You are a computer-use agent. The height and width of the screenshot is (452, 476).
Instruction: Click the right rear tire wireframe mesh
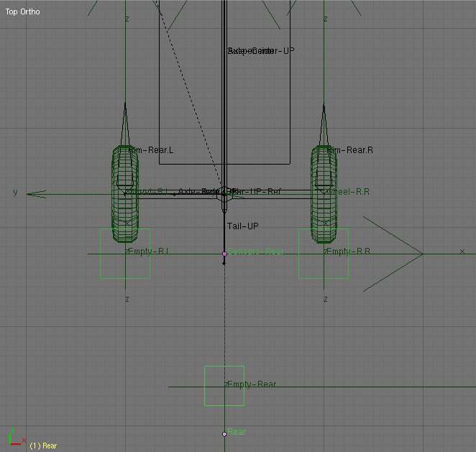(324, 194)
